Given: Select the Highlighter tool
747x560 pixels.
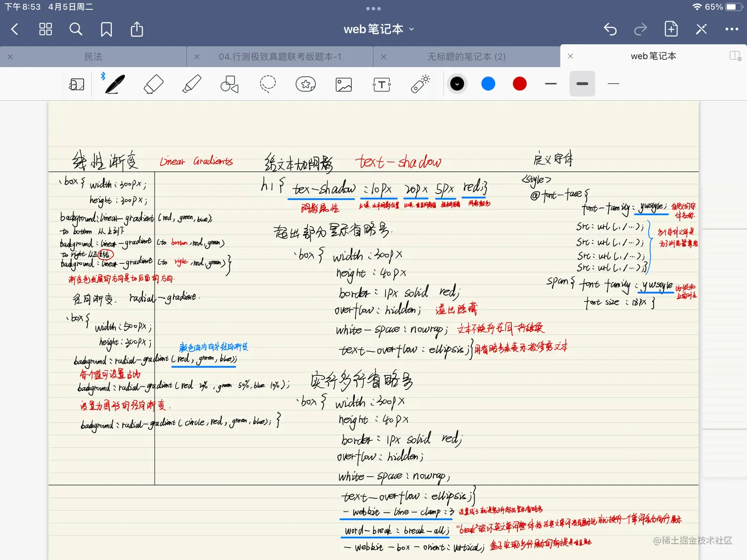Looking at the screenshot, I should 192,84.
